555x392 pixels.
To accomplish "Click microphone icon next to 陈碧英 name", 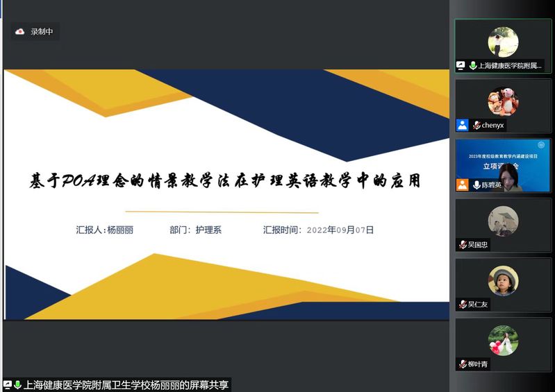I will pyautogui.click(x=477, y=185).
